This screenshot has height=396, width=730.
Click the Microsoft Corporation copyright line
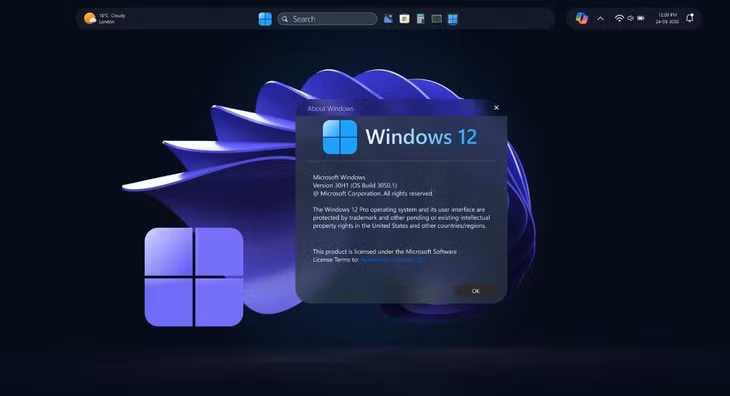tap(372, 194)
